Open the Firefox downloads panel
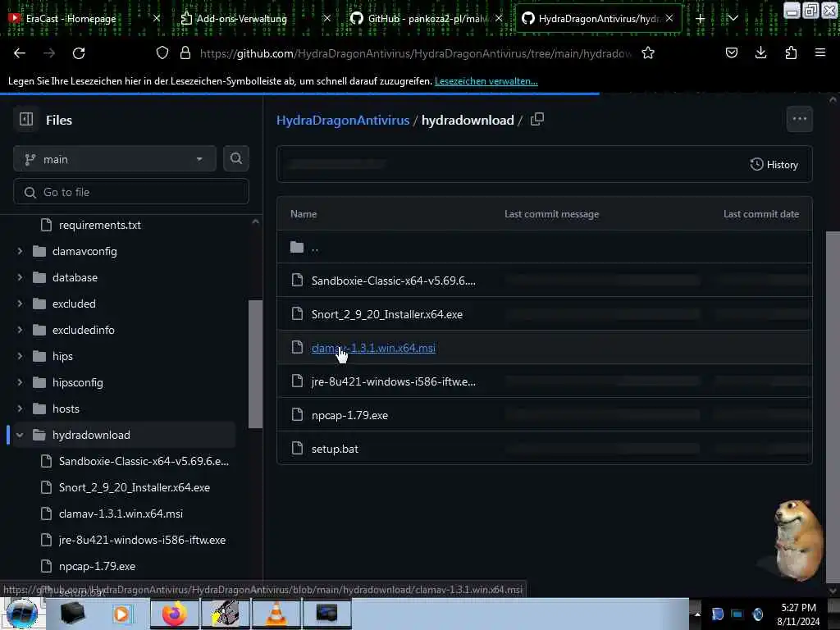 pyautogui.click(x=760, y=52)
